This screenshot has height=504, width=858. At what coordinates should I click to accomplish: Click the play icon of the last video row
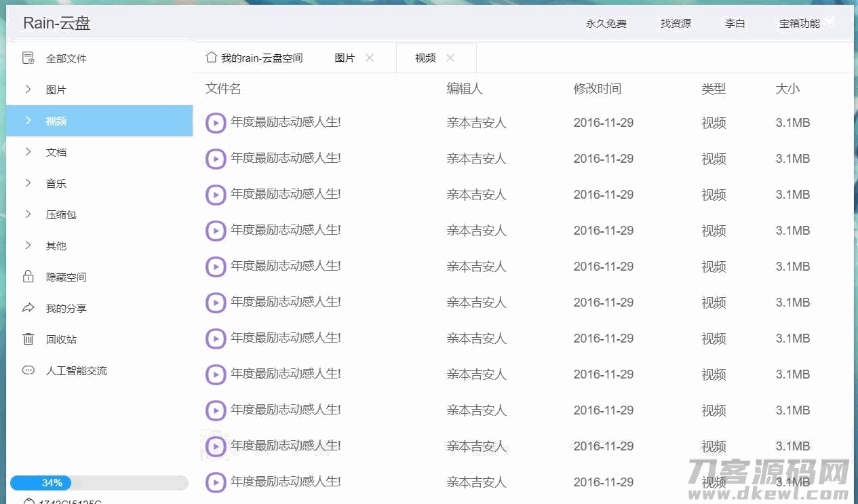pos(216,482)
